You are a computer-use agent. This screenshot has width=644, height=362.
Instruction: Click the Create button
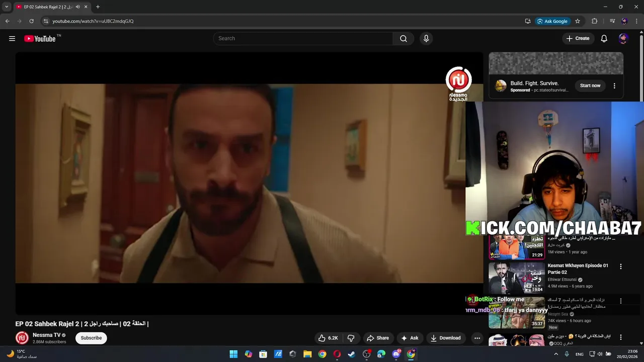coord(578,38)
